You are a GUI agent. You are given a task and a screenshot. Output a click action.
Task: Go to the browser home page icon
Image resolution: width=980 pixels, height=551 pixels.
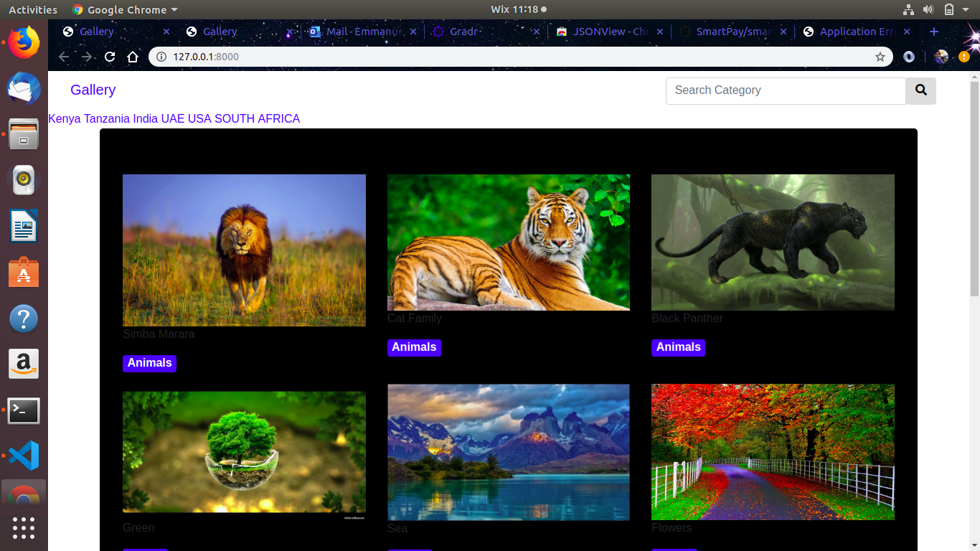coord(132,57)
